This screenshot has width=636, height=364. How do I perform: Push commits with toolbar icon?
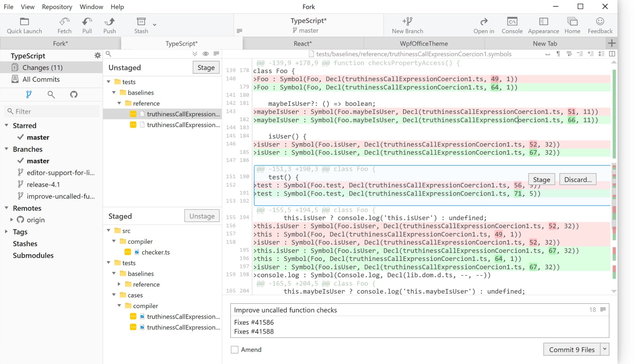coord(110,25)
